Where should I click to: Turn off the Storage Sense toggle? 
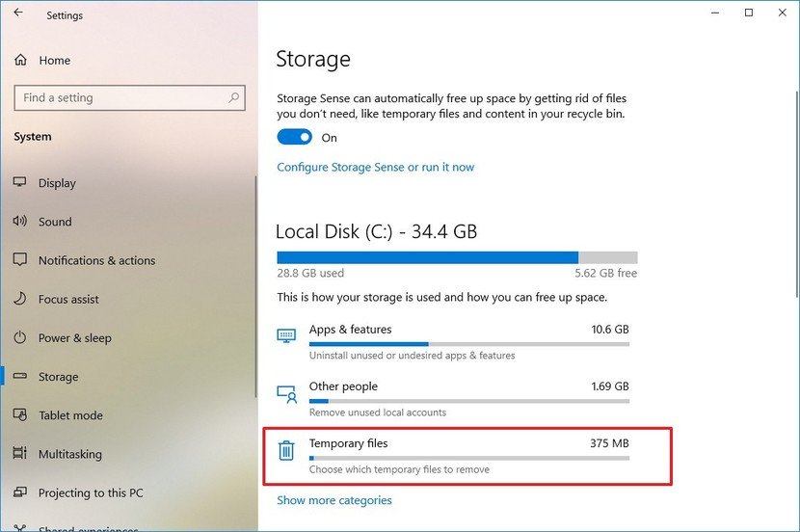(x=294, y=137)
